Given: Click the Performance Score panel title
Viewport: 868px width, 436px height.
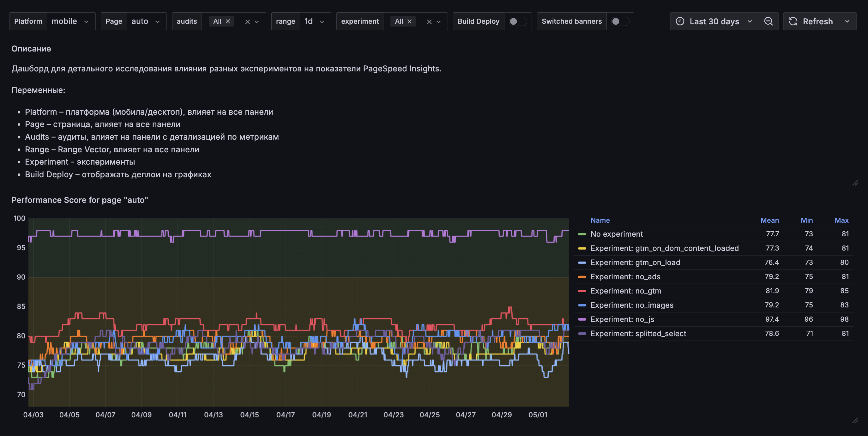Looking at the screenshot, I should 80,200.
